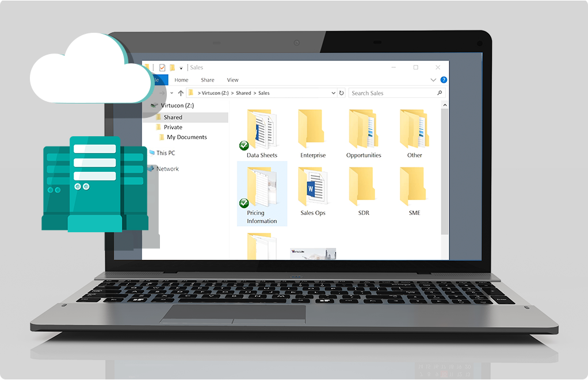
Task: Go up one folder level
Action: (181, 93)
